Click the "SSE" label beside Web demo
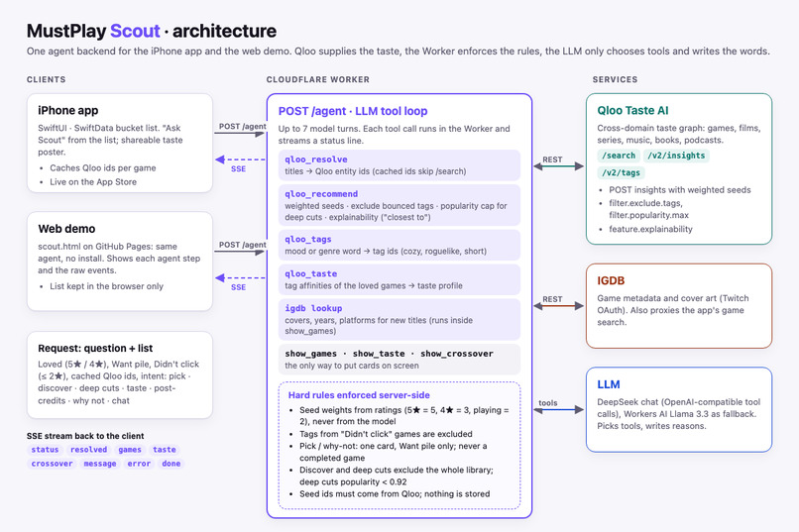Viewport: 799px width, 532px height. [x=239, y=287]
